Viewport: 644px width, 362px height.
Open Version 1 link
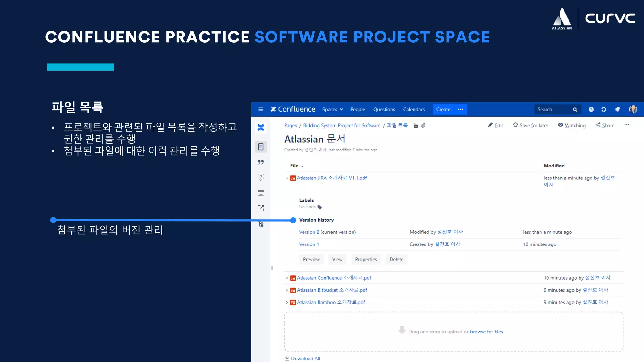(309, 244)
